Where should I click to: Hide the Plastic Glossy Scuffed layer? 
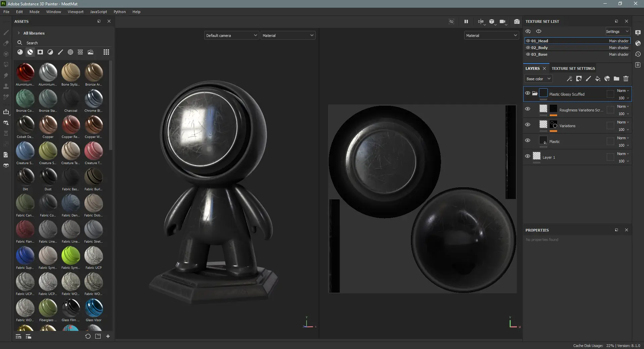(528, 93)
